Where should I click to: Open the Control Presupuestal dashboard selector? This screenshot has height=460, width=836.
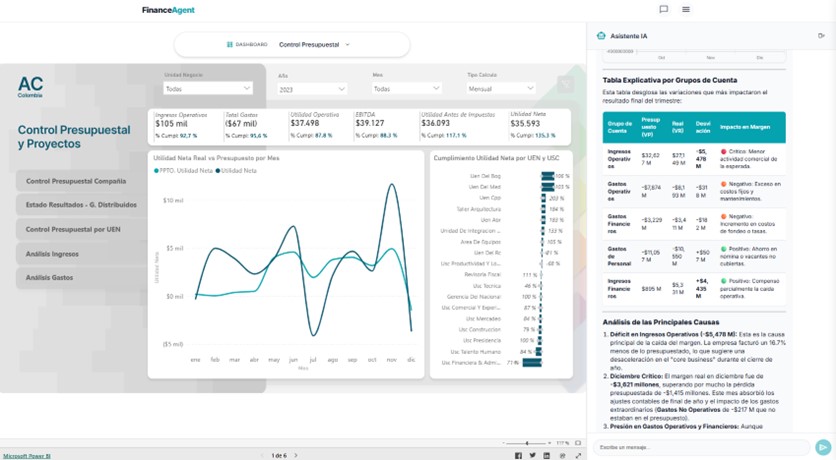[292, 45]
